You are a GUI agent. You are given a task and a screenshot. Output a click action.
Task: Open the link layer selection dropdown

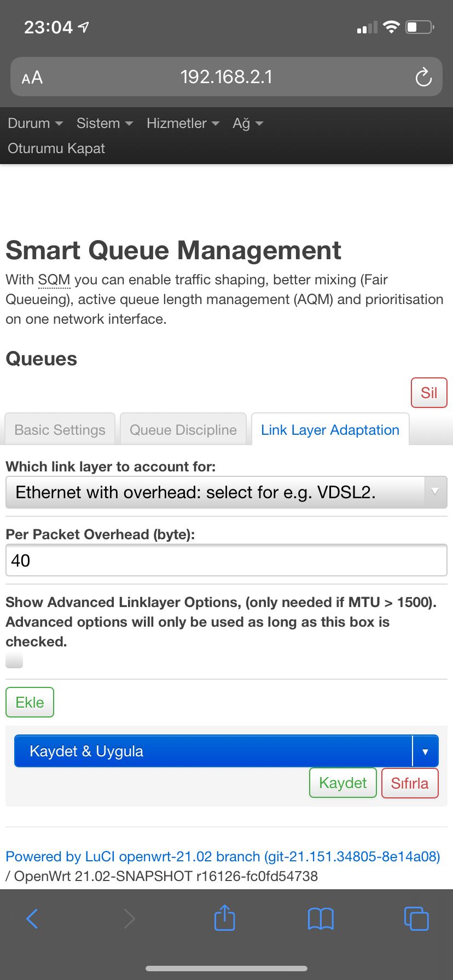click(x=226, y=492)
